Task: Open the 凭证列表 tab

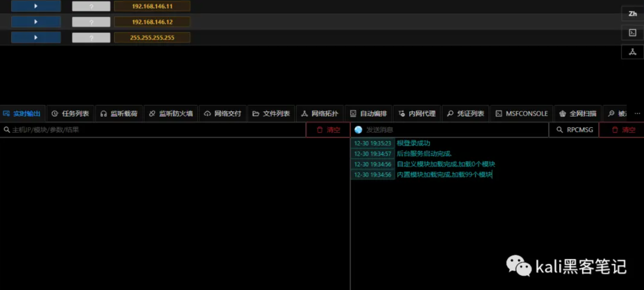Action: tap(465, 114)
